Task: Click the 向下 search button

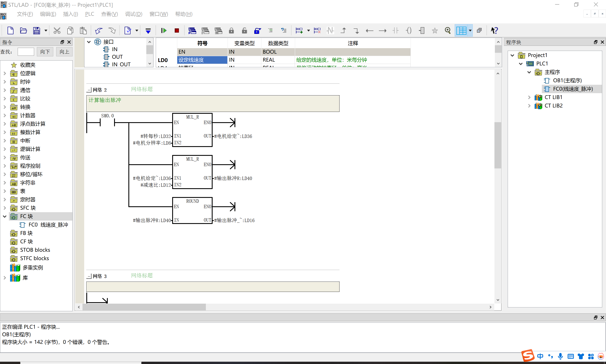Action: [45, 52]
